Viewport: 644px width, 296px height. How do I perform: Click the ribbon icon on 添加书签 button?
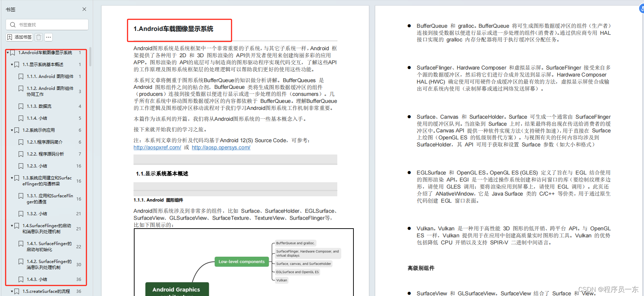(x=10, y=37)
